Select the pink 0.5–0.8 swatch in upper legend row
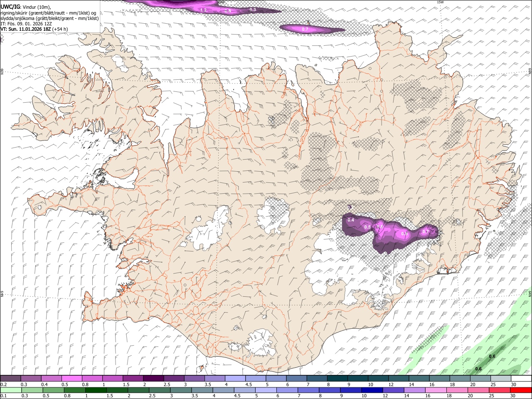532x399 pixels. (71, 379)
